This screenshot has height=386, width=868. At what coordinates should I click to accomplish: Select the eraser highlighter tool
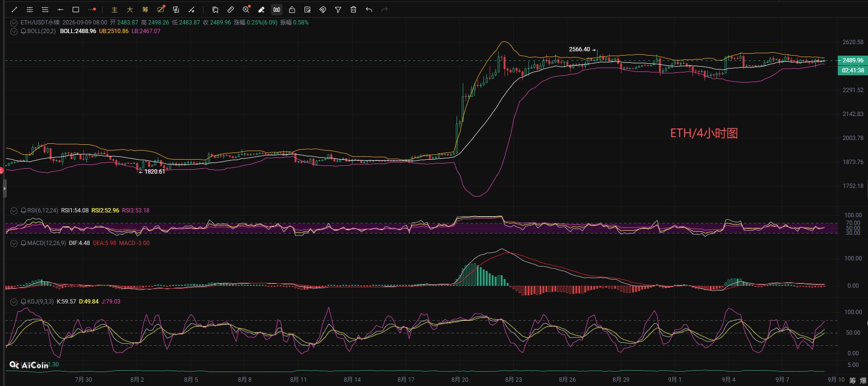click(261, 10)
